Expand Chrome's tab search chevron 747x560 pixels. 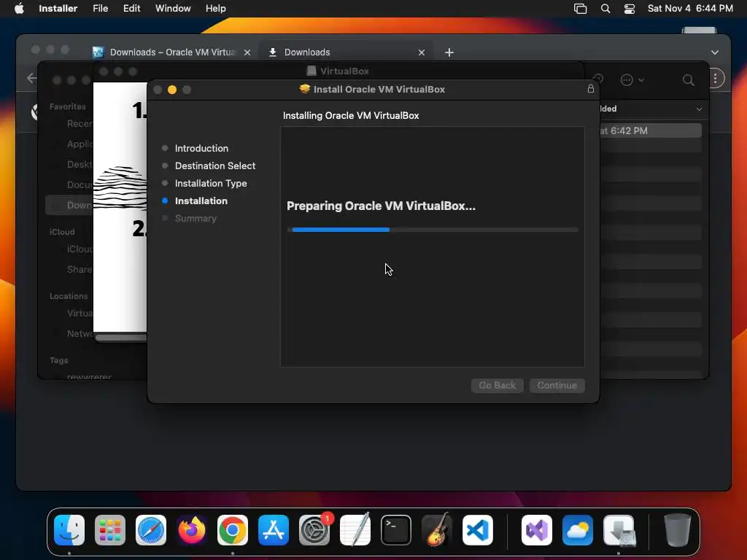click(715, 52)
